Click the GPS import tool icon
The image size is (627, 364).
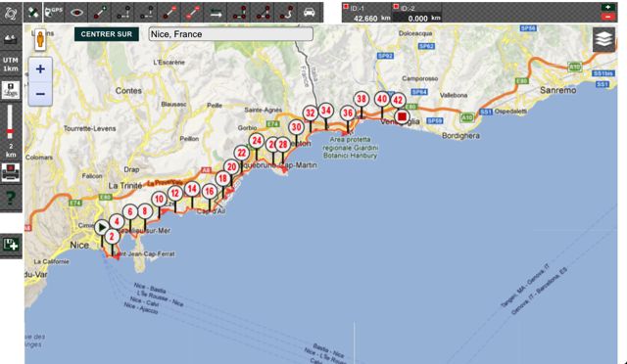pos(53,12)
